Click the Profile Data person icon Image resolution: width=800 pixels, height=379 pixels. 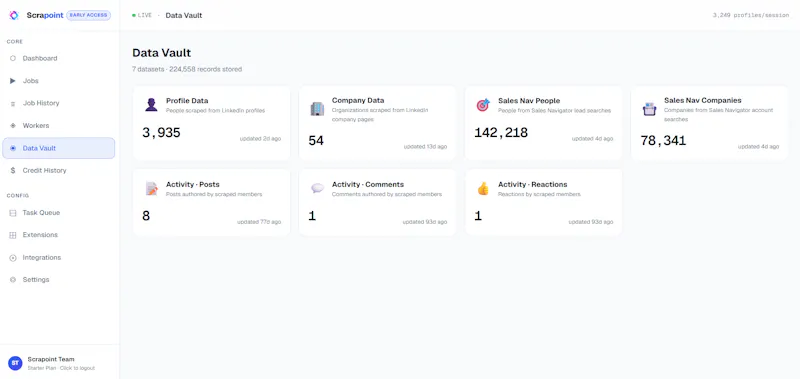tap(151, 105)
